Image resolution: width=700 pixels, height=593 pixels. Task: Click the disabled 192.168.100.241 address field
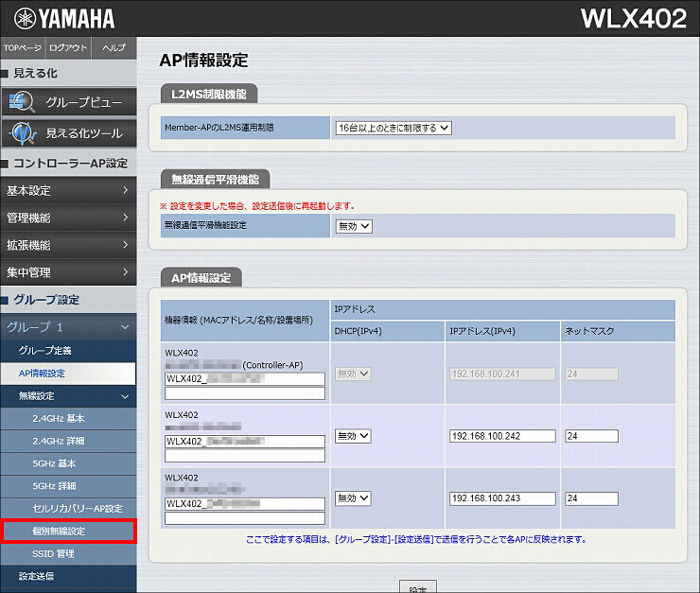[502, 374]
